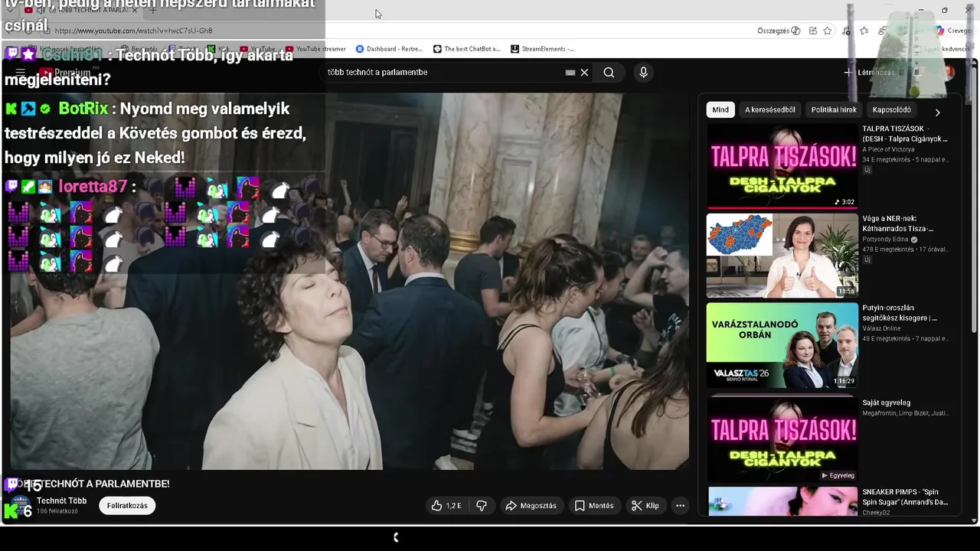Select the Mind filter chip

point(720,109)
